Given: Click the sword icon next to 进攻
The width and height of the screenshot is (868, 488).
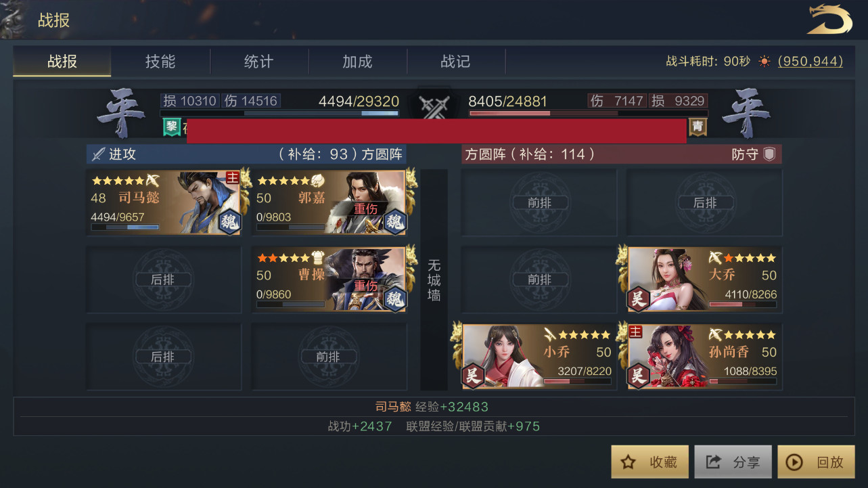Looking at the screenshot, I should tap(98, 154).
